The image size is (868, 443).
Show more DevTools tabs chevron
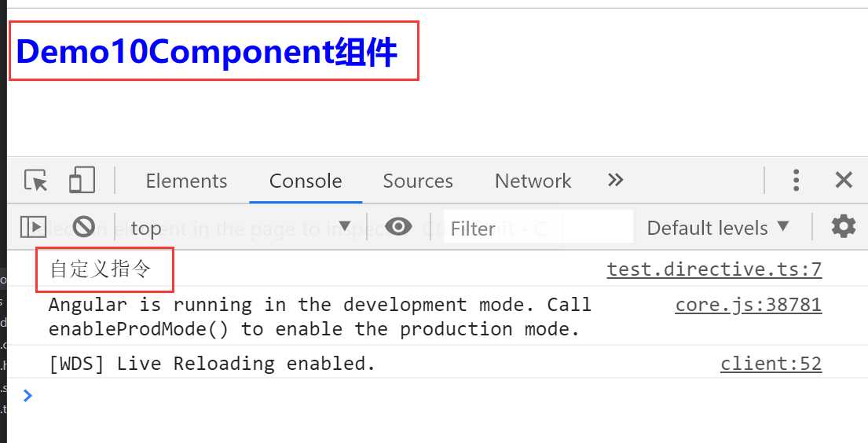click(x=616, y=180)
